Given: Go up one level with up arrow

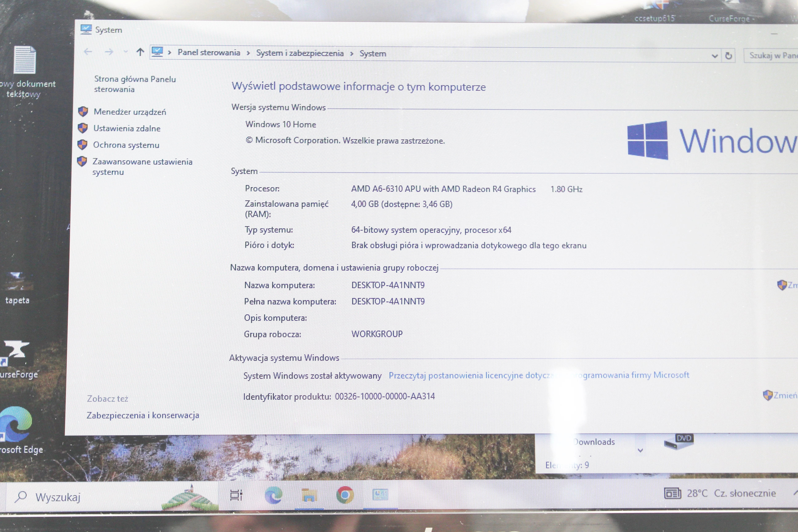Looking at the screenshot, I should pos(140,52).
